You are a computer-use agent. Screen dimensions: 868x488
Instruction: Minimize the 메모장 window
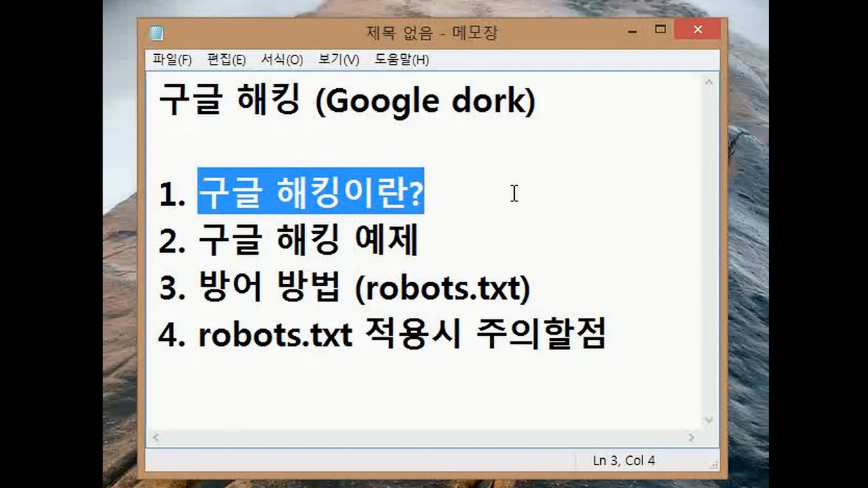pyautogui.click(x=631, y=31)
